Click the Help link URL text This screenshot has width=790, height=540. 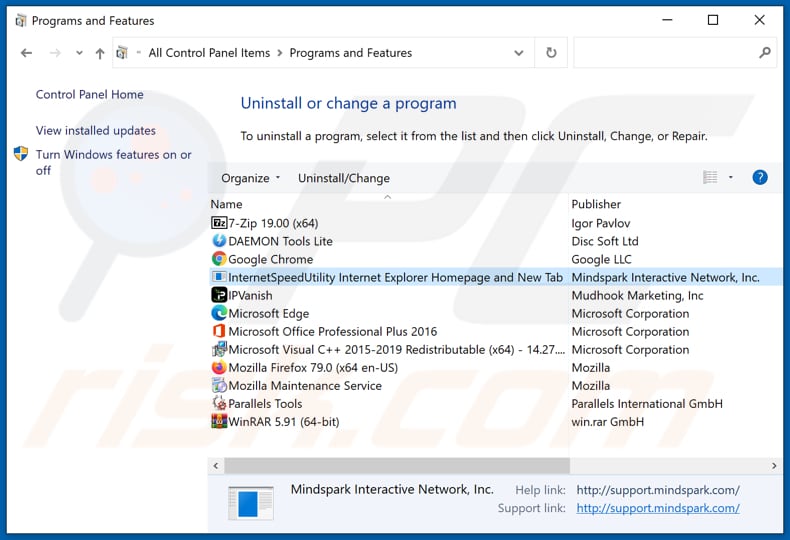(x=658, y=490)
